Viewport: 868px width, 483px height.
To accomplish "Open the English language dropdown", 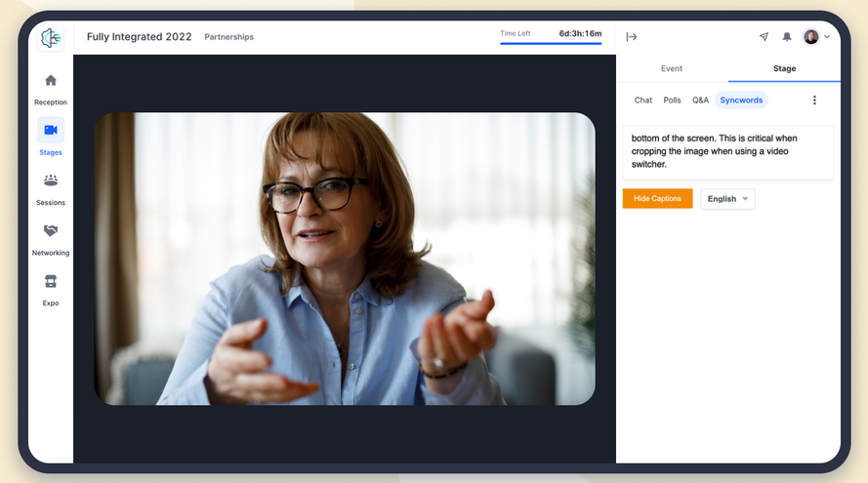I will pos(727,199).
